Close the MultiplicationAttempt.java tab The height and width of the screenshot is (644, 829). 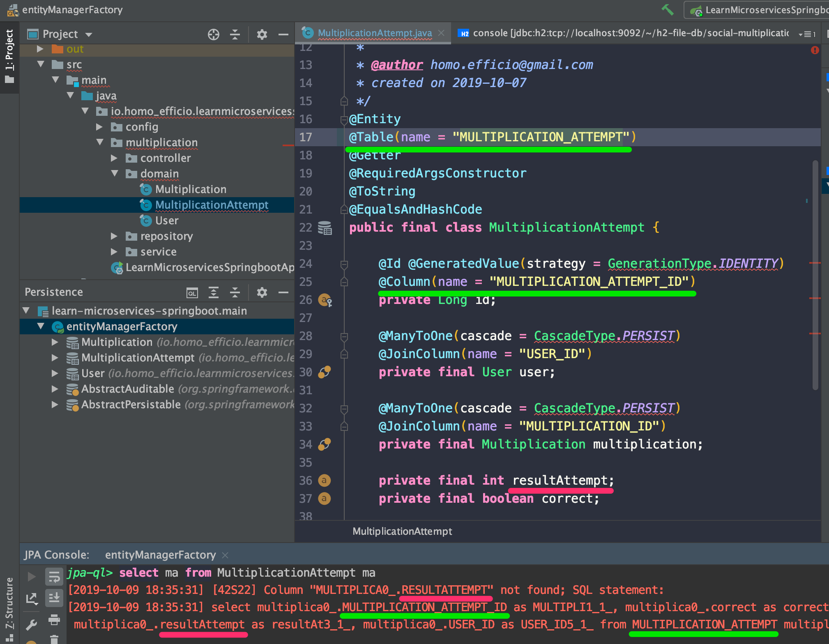point(442,33)
